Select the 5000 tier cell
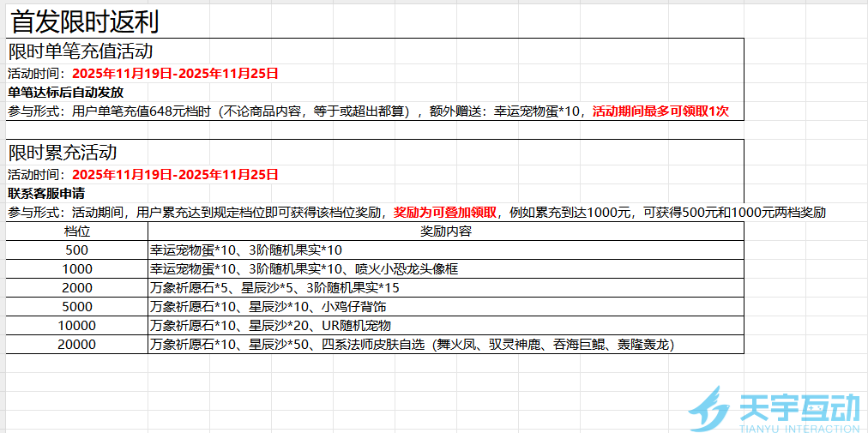868x433 pixels. coord(77,307)
